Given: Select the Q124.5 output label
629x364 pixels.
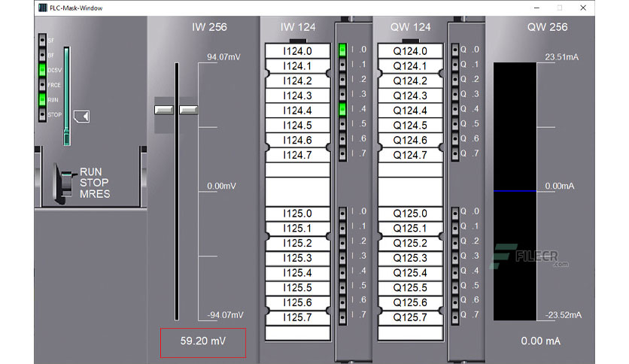Looking at the screenshot, I should tap(410, 125).
